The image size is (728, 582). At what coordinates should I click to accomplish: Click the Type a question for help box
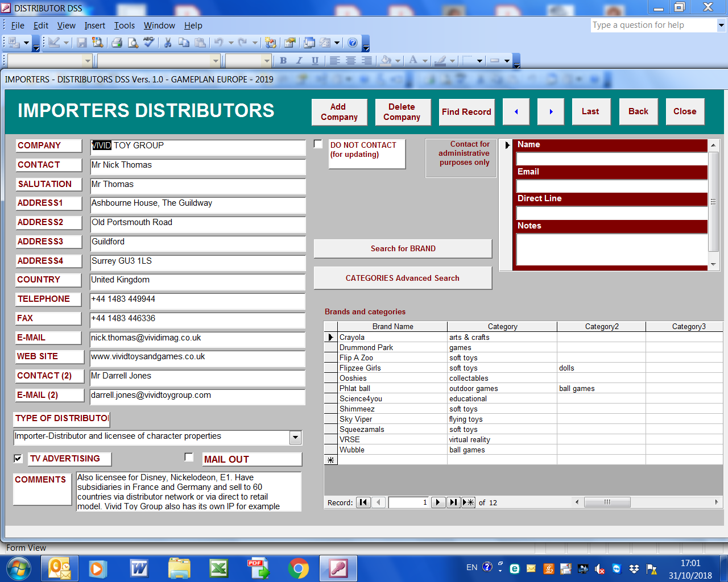tap(654, 25)
